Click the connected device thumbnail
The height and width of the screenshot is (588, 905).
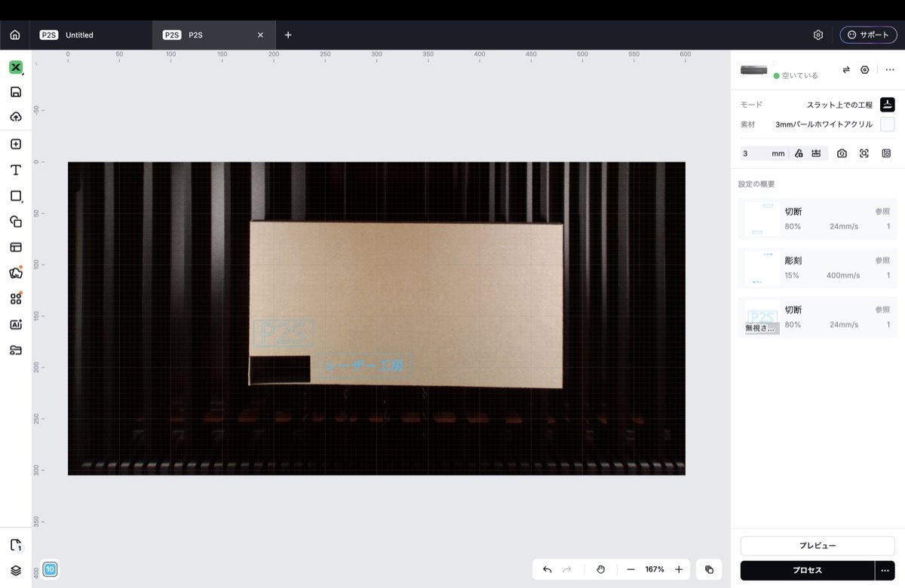(754, 70)
